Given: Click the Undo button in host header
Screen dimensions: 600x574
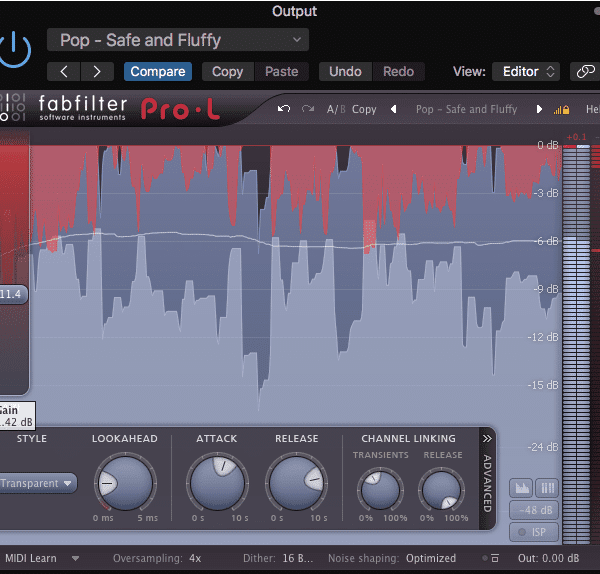Looking at the screenshot, I should click(x=345, y=72).
